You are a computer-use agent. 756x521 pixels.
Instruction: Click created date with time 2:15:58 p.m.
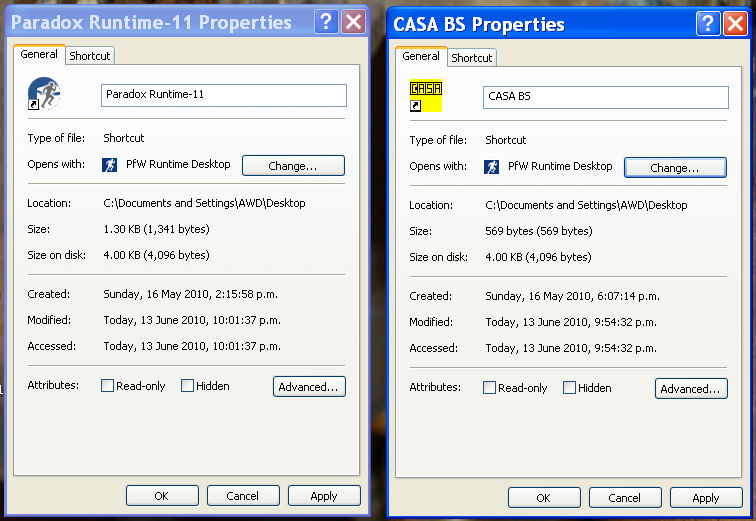(190, 294)
